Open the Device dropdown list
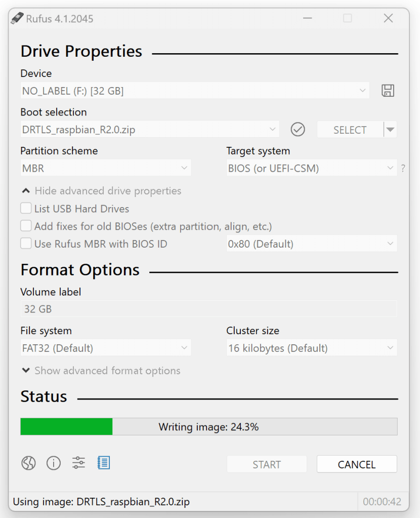The image size is (420, 518). (195, 91)
